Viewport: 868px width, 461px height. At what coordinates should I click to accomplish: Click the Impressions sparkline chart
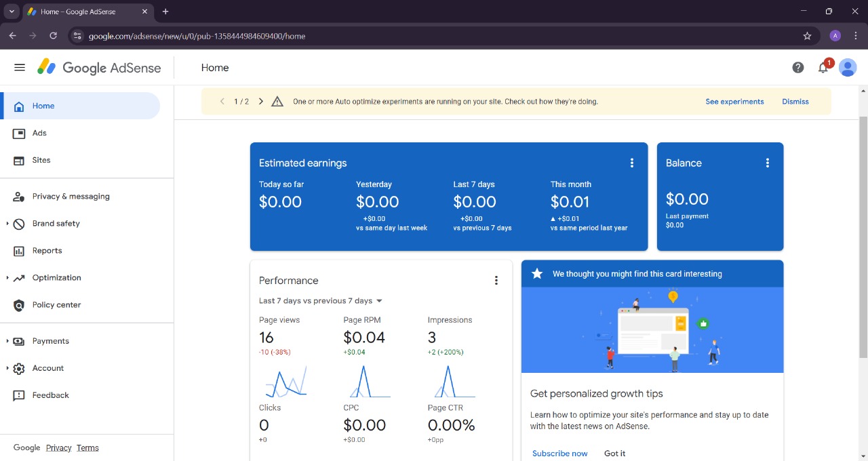point(454,381)
